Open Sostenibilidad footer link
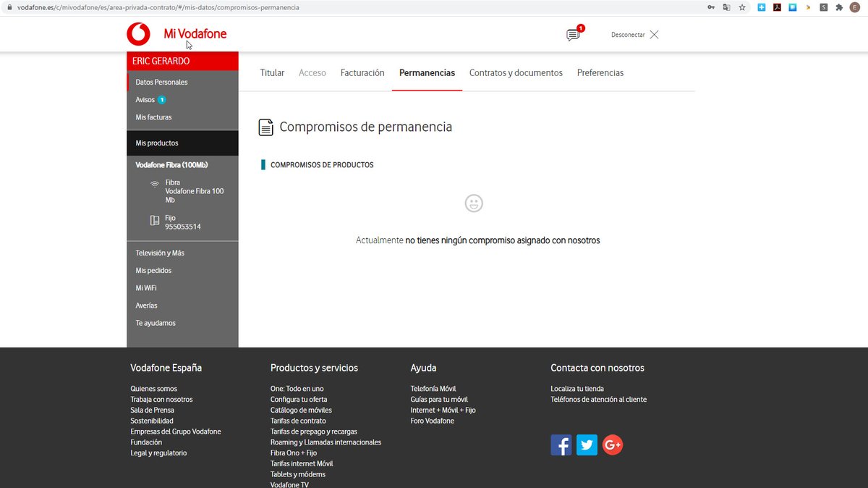This screenshot has width=868, height=488. 152,421
